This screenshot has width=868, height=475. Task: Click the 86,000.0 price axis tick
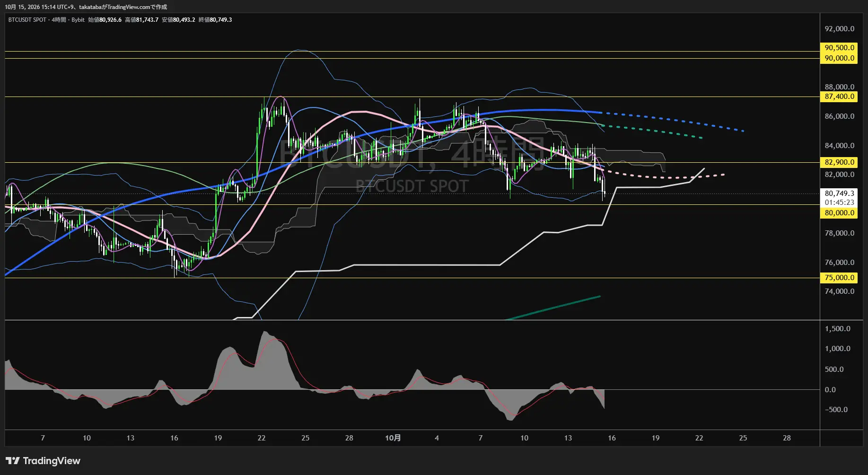pyautogui.click(x=839, y=116)
